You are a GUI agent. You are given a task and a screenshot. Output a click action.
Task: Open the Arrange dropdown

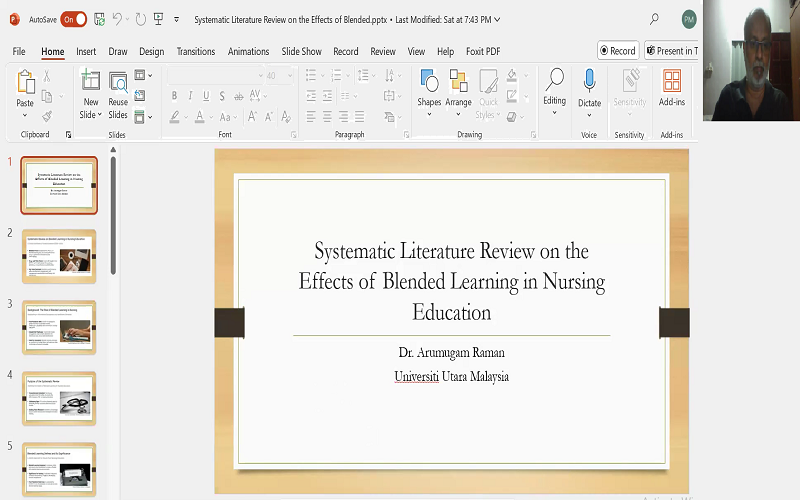point(458,114)
